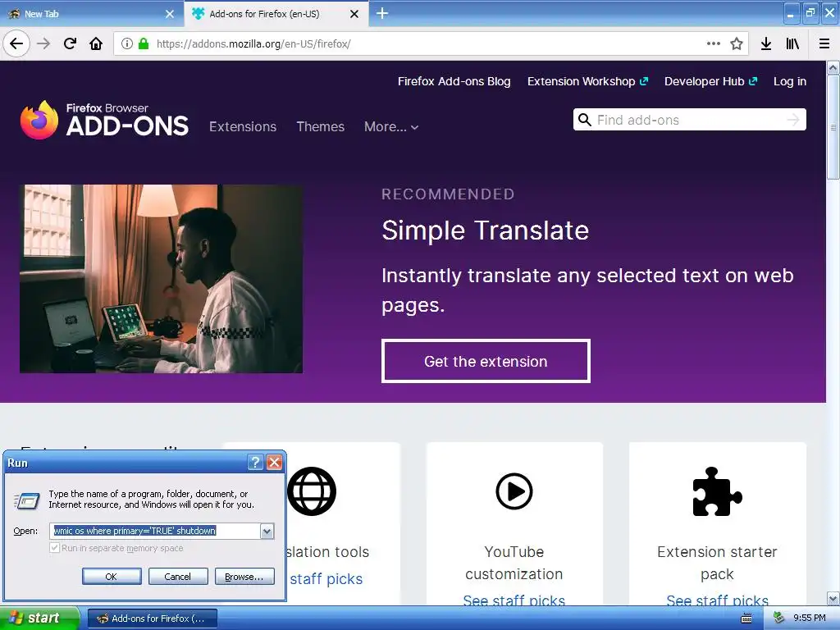Open Firefox Add-ons Blog link
This screenshot has width=840, height=630.
(x=454, y=81)
